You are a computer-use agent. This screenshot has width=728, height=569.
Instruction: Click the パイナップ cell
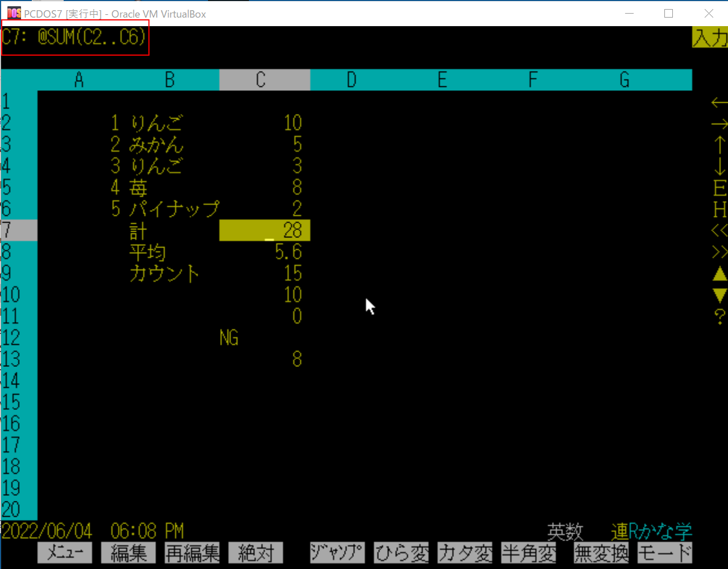tap(174, 209)
